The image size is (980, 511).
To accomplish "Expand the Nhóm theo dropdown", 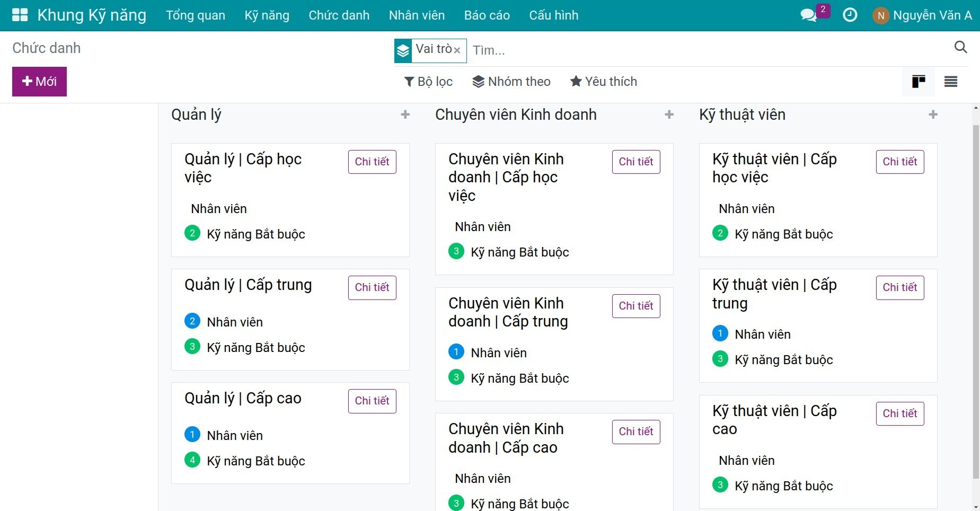I will (511, 82).
